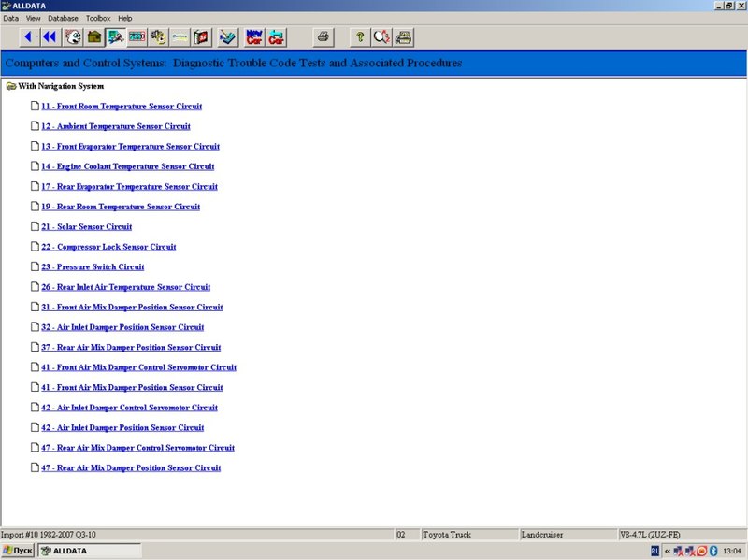Open 31 - Front Air Mix Damper Position Sensor
Viewport: 748px width, 560px height.
tap(132, 307)
